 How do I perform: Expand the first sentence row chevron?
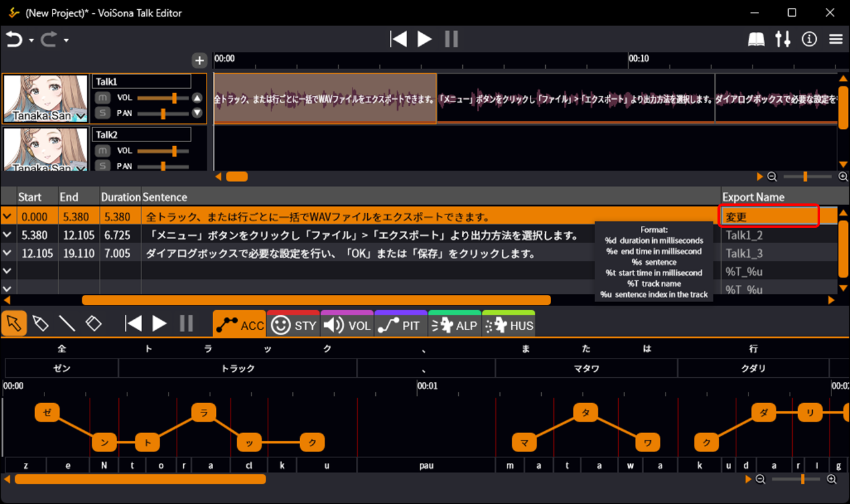7,216
